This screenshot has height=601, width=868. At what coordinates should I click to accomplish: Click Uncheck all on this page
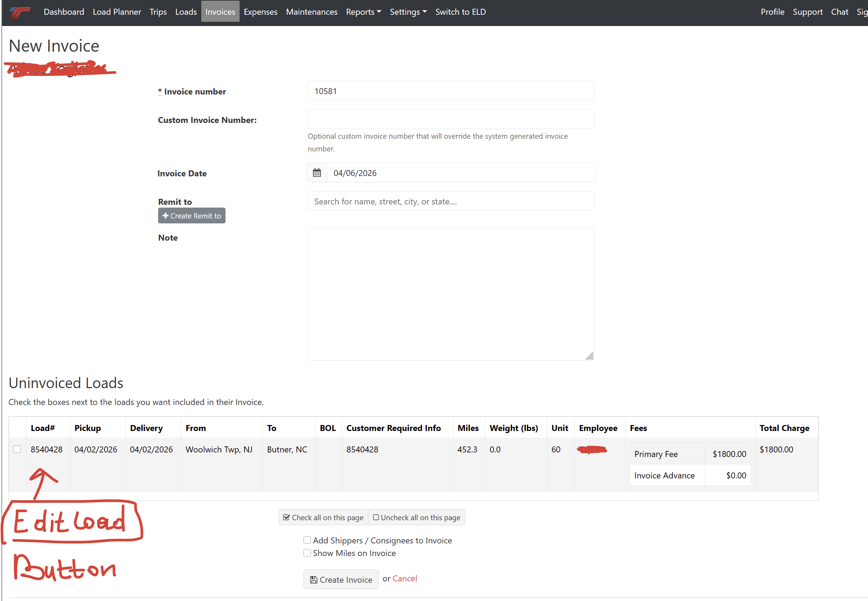pyautogui.click(x=417, y=517)
